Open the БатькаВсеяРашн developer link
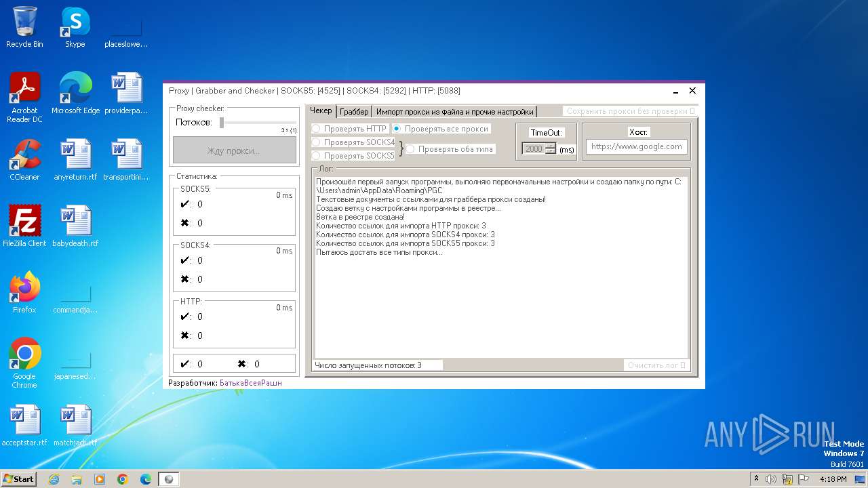This screenshot has width=868, height=488. point(250,383)
